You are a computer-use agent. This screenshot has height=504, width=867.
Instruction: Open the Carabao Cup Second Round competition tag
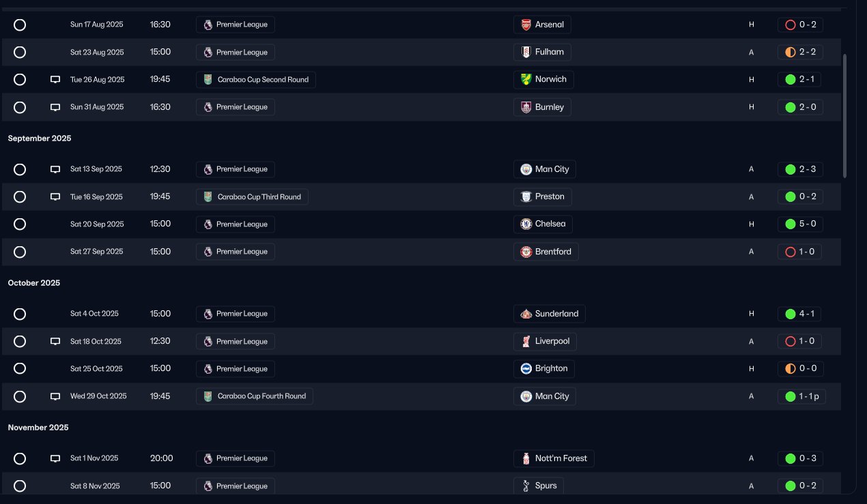[x=256, y=80]
